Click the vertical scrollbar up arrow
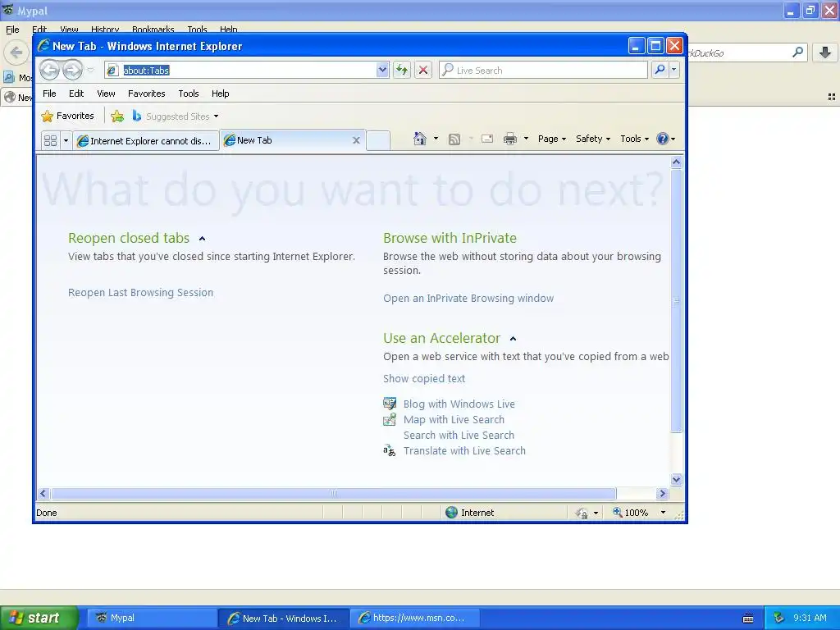Viewport: 840px width, 630px height. [x=676, y=162]
